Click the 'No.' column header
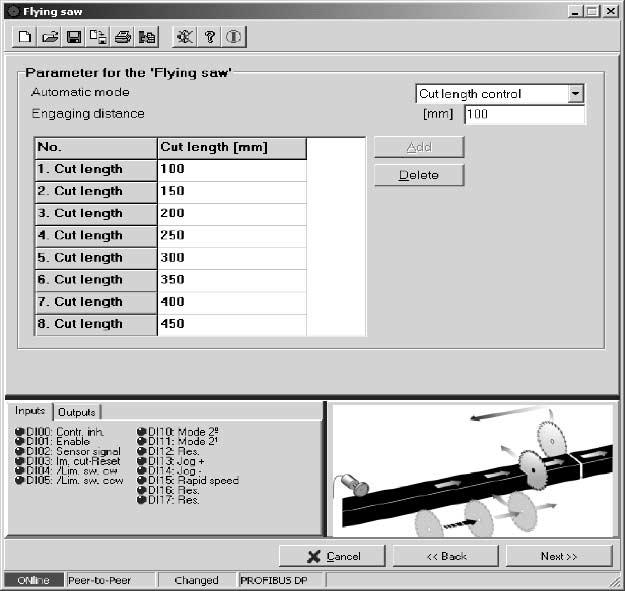Image resolution: width=625 pixels, height=591 pixels. pyautogui.click(x=96, y=148)
